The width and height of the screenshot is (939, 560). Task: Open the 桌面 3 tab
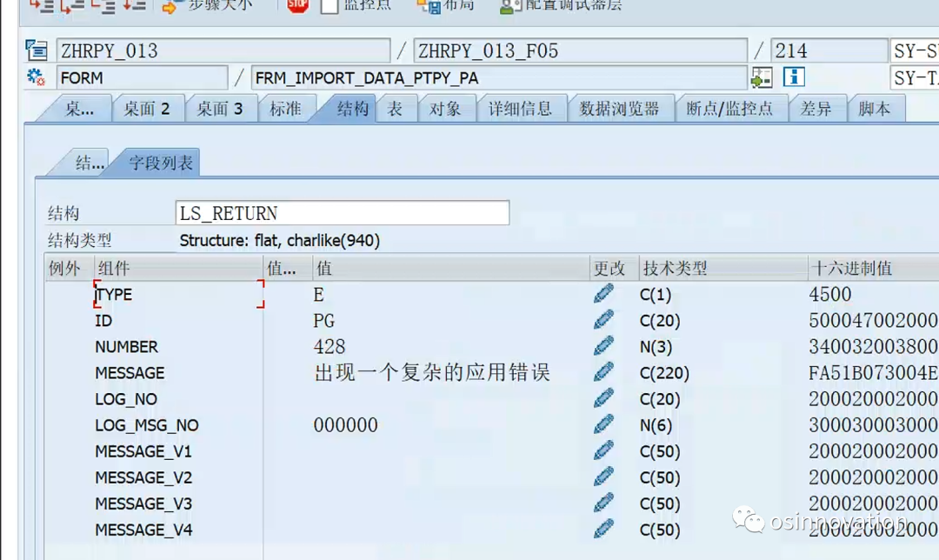(x=220, y=109)
